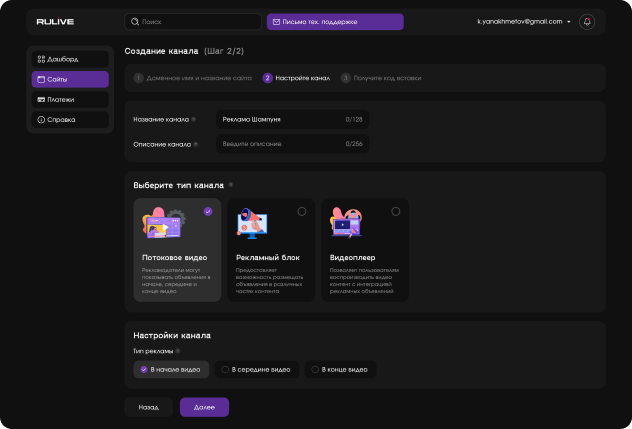Expand the account dropdown next to email
Viewport: 632px width, 429px height.
(x=568, y=21)
